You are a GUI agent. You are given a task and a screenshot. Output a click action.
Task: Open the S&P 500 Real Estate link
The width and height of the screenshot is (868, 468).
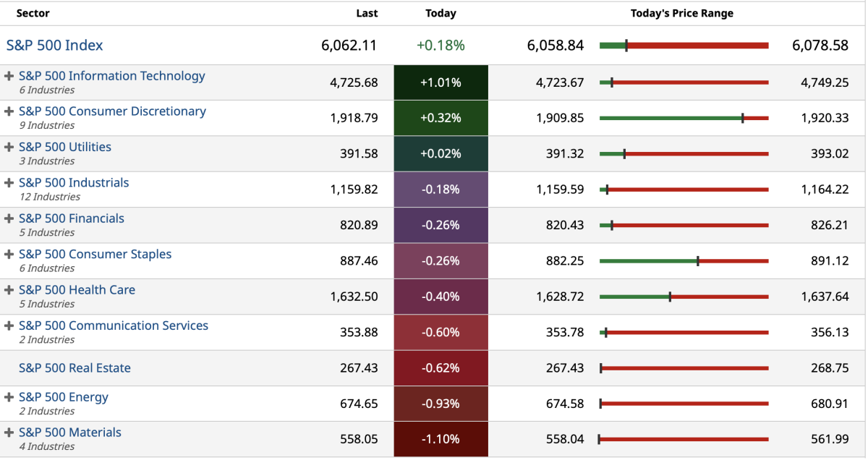(x=75, y=368)
